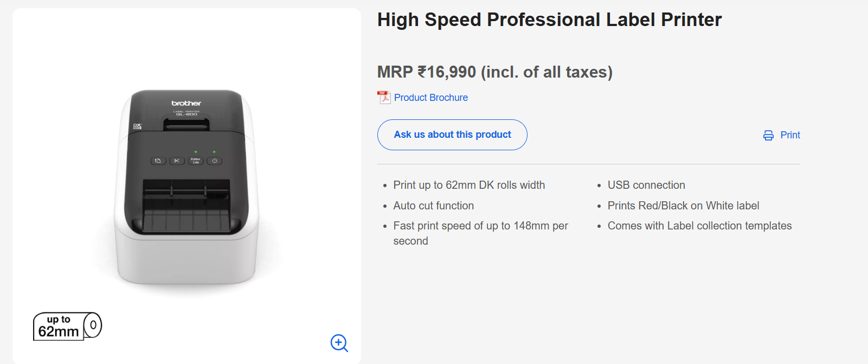Click the feed button icon on the printer image

coord(158,161)
